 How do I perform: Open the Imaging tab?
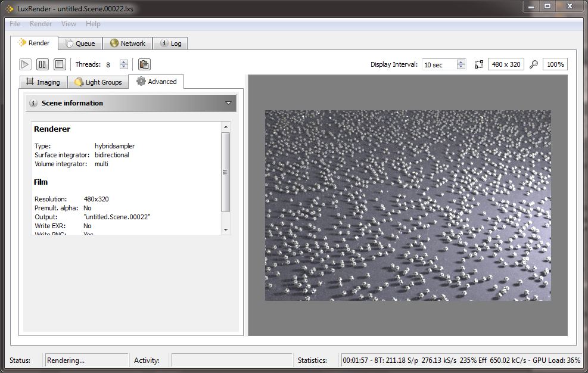pos(43,82)
